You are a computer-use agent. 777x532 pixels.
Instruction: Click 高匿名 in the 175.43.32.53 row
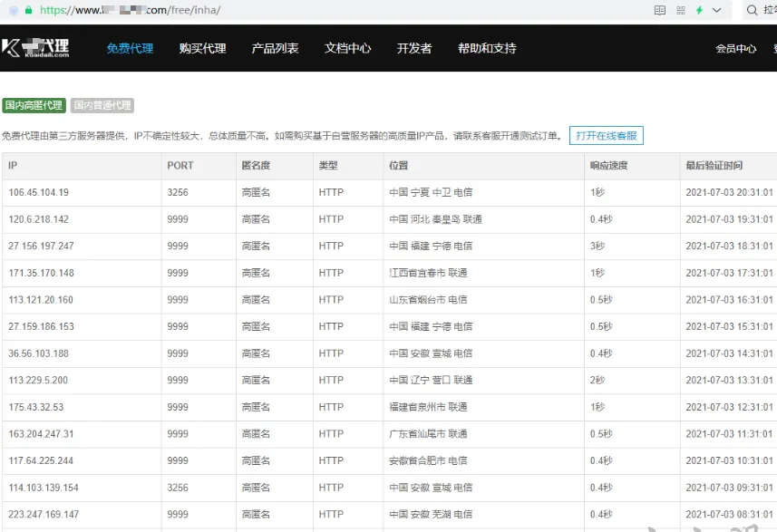pos(256,407)
